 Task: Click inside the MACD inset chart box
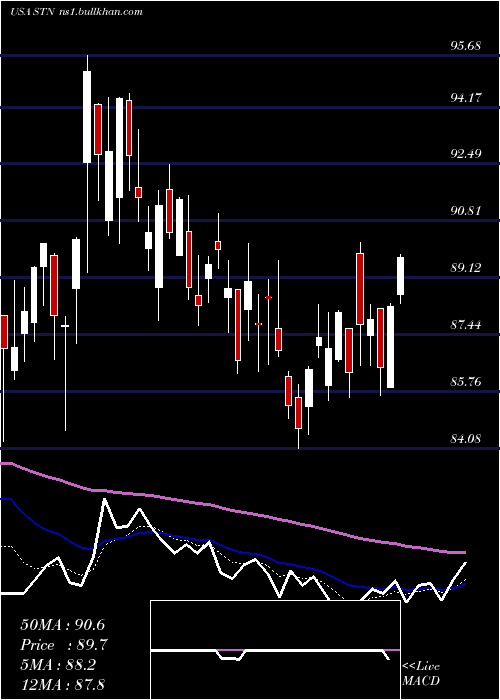coord(275,650)
